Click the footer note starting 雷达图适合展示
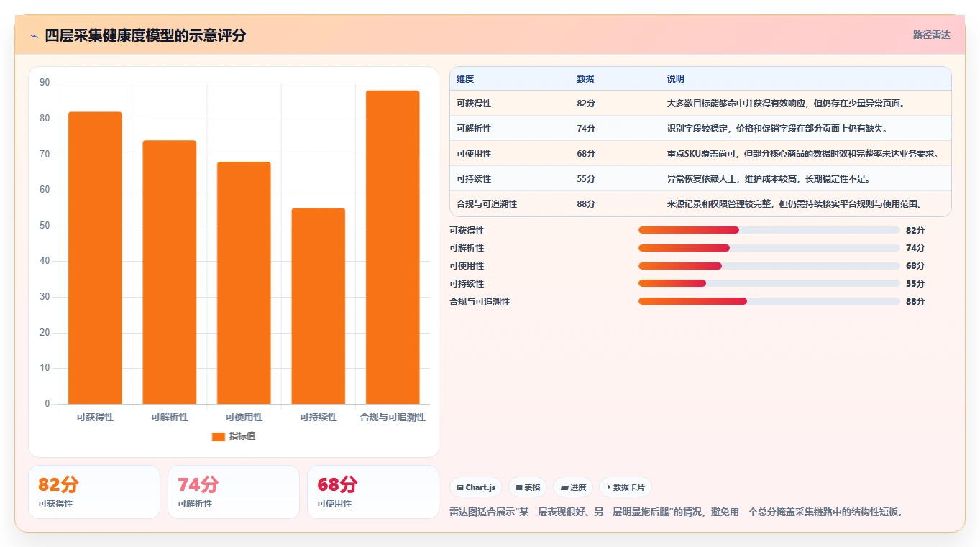This screenshot has width=980, height=547. [676, 512]
